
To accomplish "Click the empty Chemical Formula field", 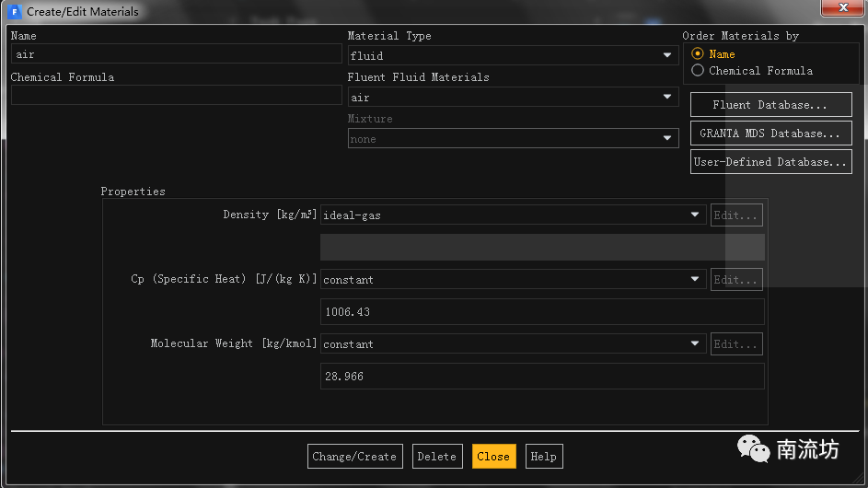I will 176,95.
